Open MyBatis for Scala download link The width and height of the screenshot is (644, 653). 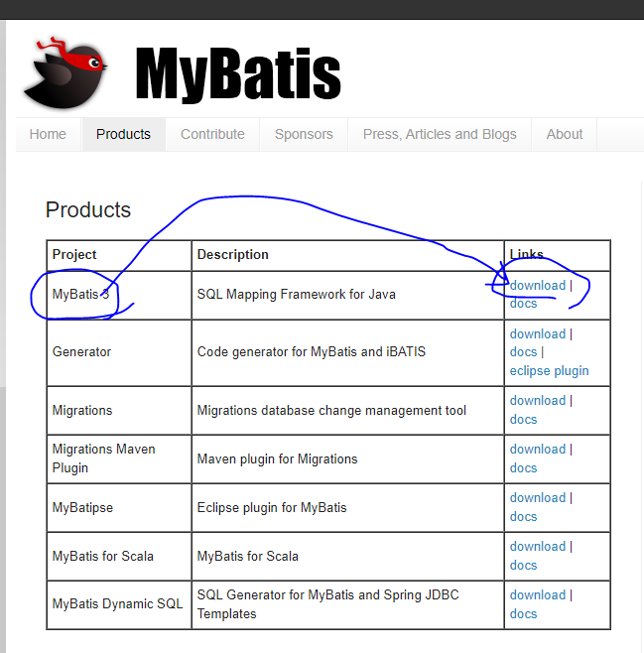[x=538, y=547]
